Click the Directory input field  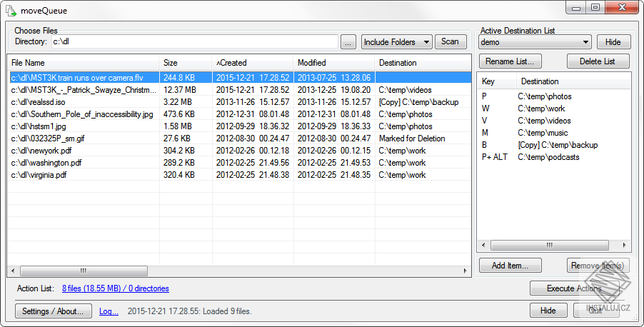point(195,41)
